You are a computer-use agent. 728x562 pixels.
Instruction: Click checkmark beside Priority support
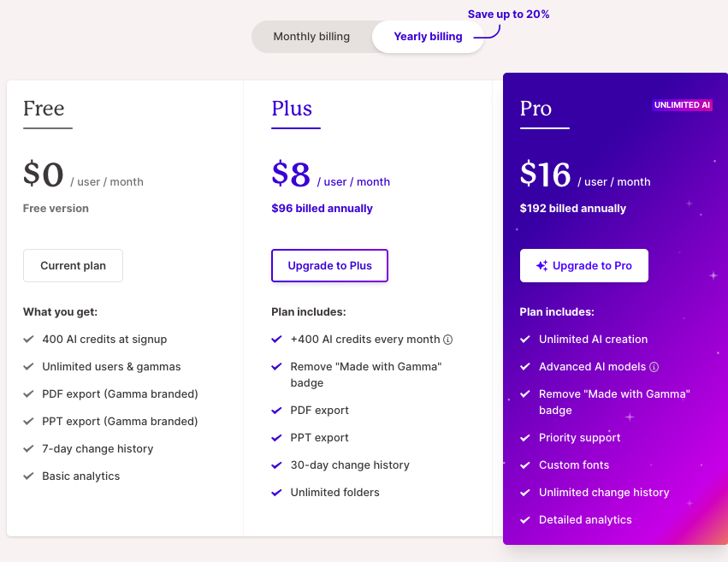[525, 438]
